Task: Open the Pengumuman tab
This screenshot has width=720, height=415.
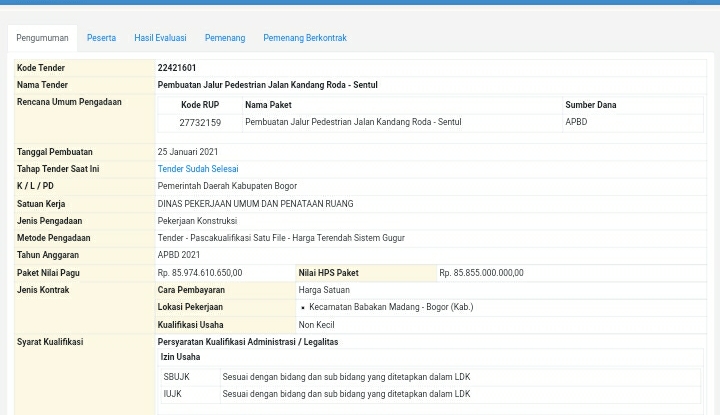Action: pos(42,38)
